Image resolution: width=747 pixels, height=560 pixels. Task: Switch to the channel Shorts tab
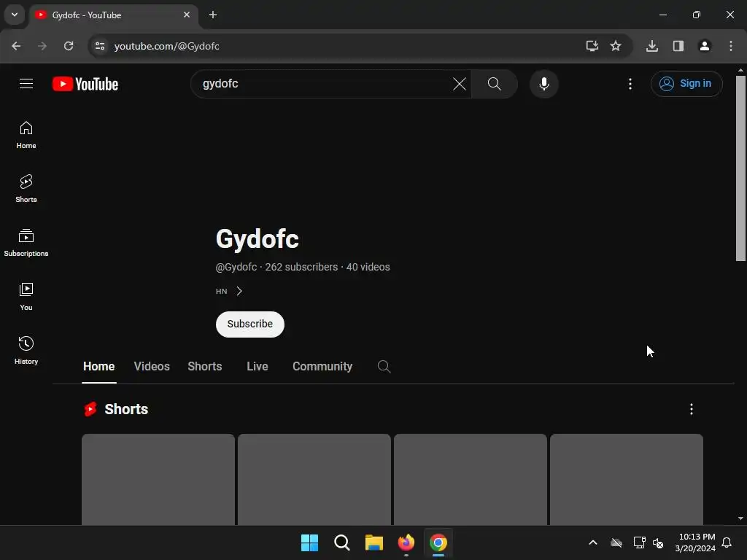205,366
